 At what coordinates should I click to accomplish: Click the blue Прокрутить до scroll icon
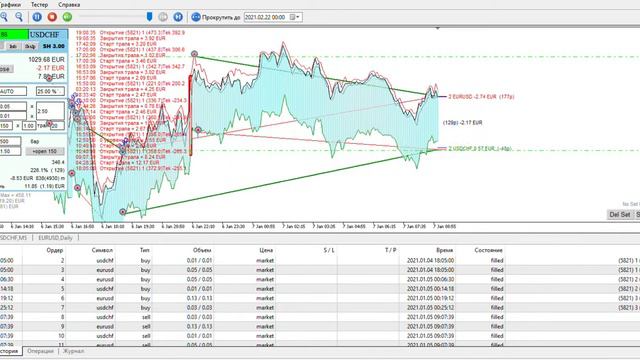coord(196,17)
